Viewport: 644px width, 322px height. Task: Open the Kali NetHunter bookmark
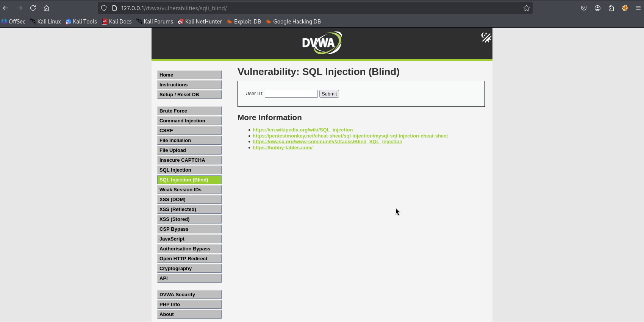coord(200,22)
